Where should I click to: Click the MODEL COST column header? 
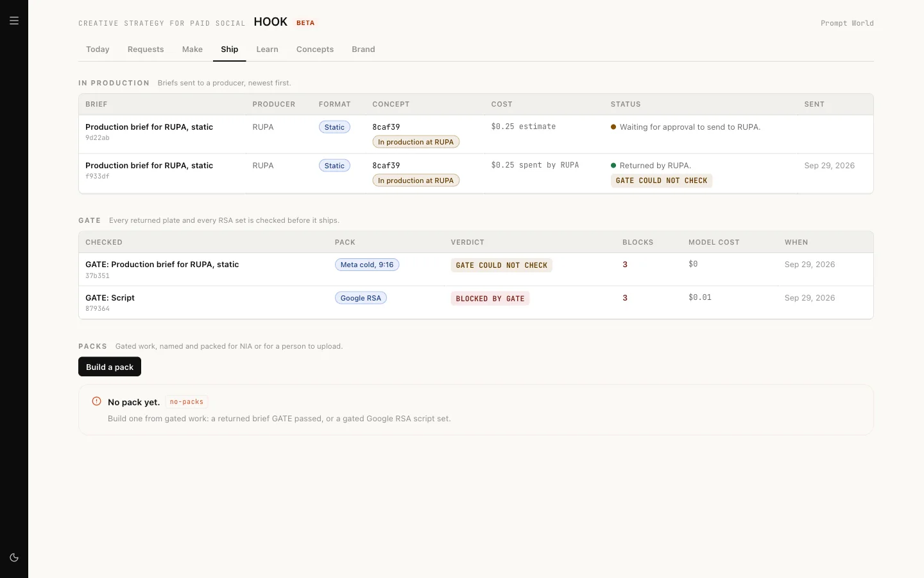(x=714, y=242)
